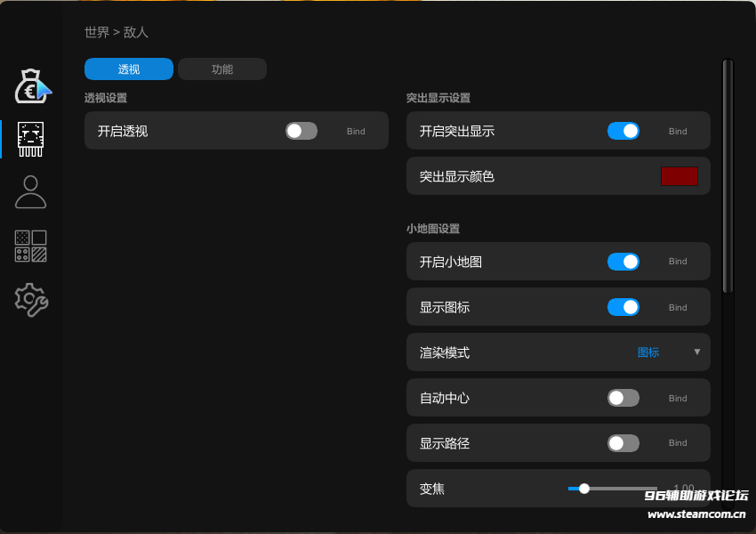This screenshot has height=534, width=756.
Task: Toggle the 显示图标 switch
Action: pos(623,307)
